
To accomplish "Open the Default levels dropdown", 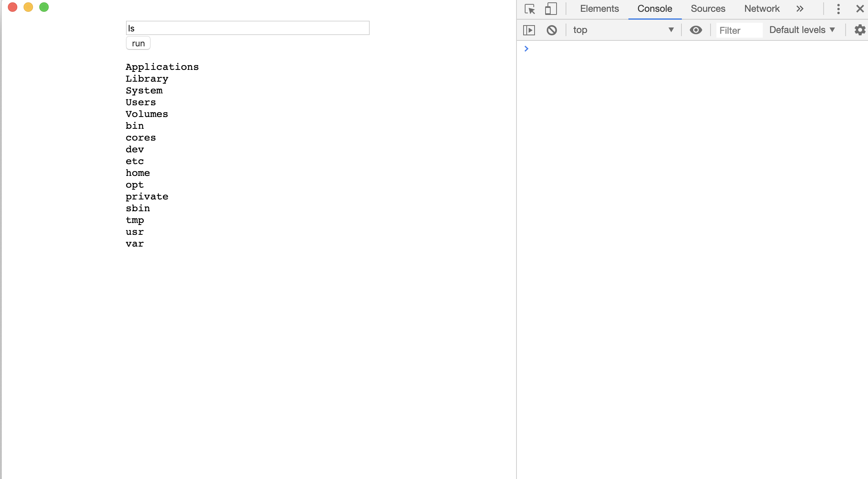I will tap(802, 30).
